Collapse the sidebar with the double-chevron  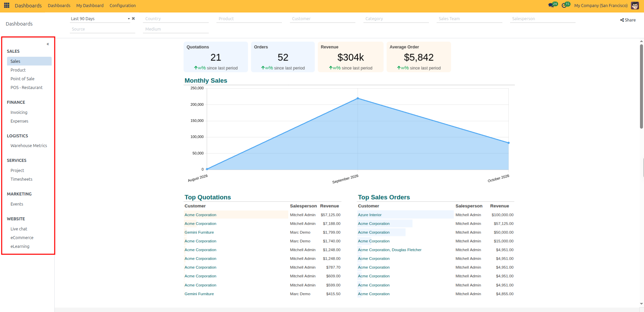[x=48, y=44]
